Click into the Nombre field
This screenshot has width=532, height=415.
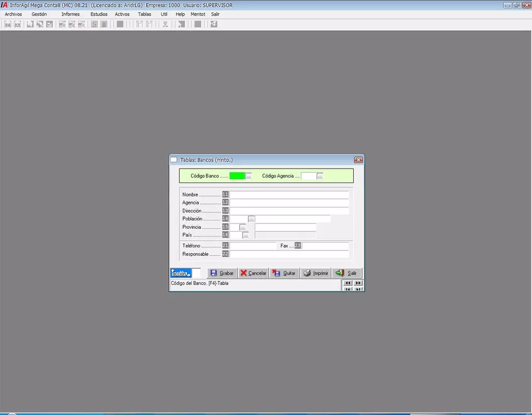289,195
